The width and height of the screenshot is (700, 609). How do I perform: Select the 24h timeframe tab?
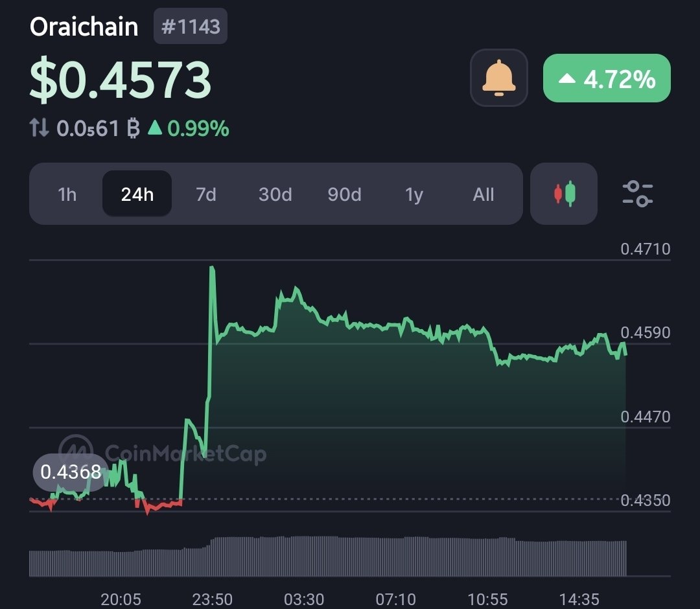(137, 194)
